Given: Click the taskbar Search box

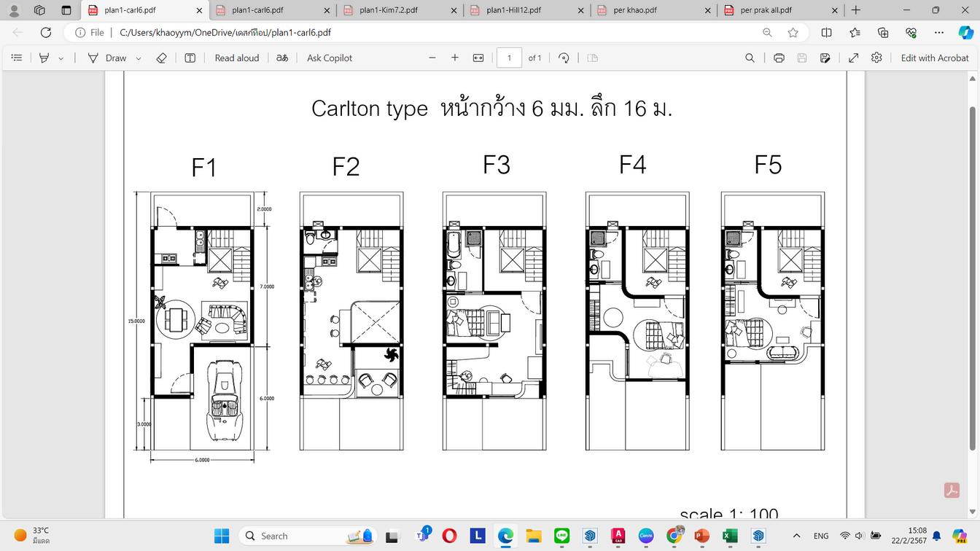Looking at the screenshot, I should pos(309,536).
